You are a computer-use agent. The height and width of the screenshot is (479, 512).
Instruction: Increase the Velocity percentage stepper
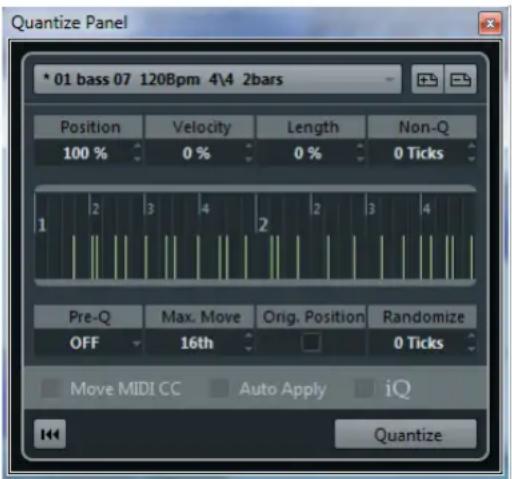pos(249,147)
